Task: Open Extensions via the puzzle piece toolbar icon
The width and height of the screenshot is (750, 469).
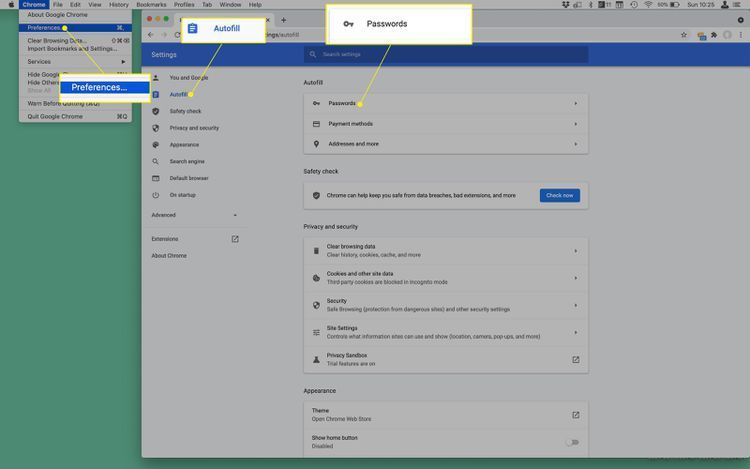Action: point(714,35)
